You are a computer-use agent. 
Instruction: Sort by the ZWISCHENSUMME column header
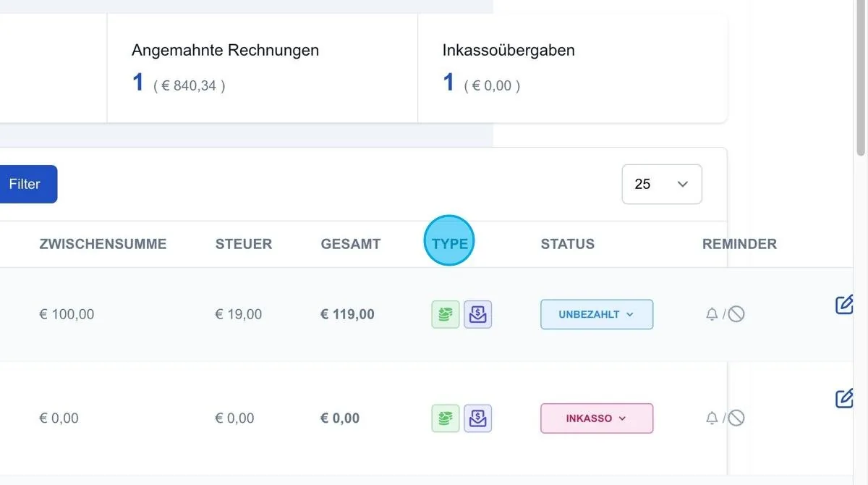[x=103, y=244]
